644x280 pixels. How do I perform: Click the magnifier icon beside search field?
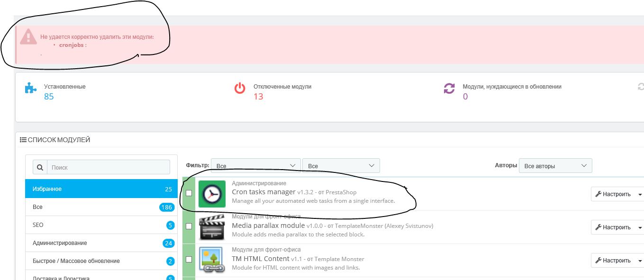(40, 167)
